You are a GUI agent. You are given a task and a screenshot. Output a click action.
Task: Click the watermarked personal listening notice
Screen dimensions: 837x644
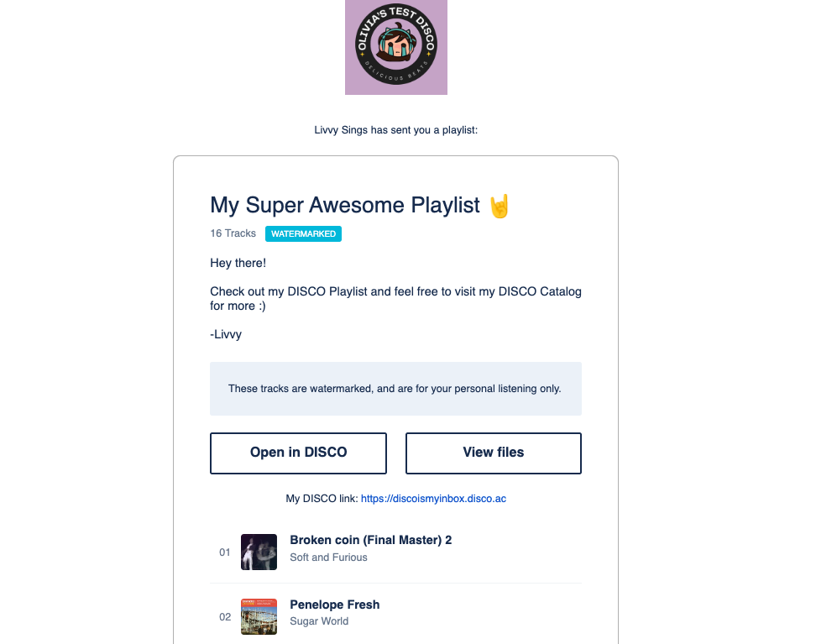tap(395, 389)
